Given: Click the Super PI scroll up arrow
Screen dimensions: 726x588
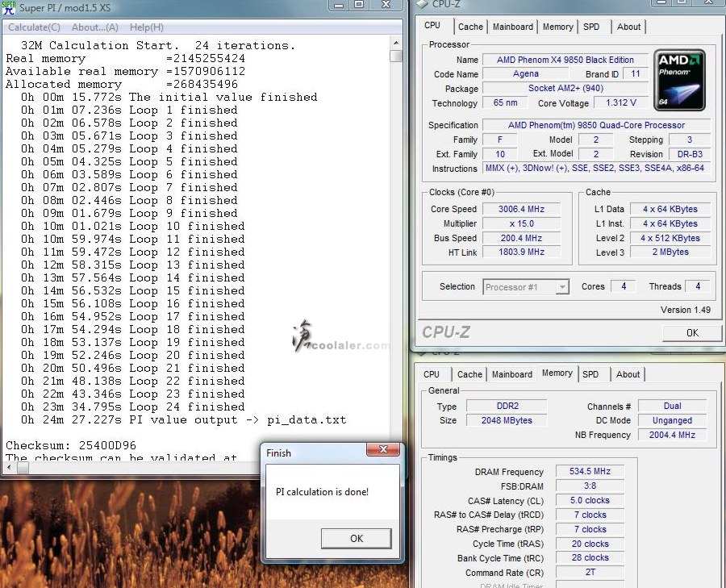Looking at the screenshot, I should click(x=396, y=43).
